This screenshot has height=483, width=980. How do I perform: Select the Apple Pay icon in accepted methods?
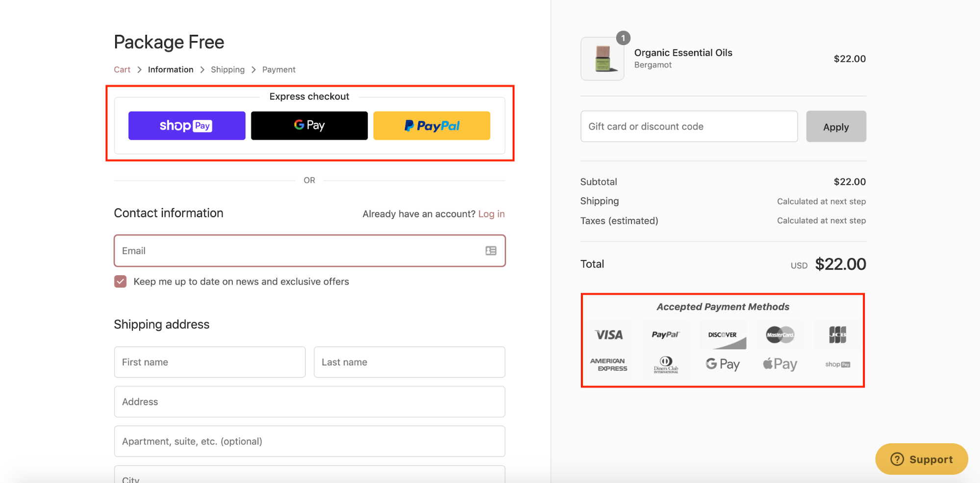coord(779,364)
